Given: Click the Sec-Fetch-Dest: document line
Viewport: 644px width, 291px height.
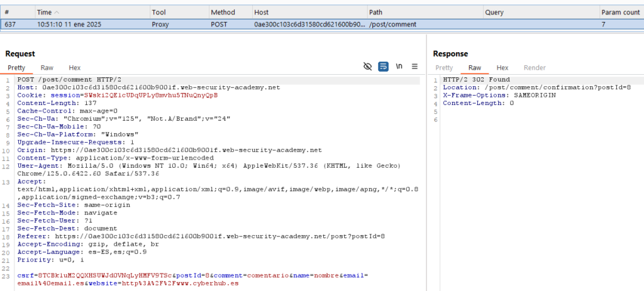Looking at the screenshot, I should click(67, 228).
